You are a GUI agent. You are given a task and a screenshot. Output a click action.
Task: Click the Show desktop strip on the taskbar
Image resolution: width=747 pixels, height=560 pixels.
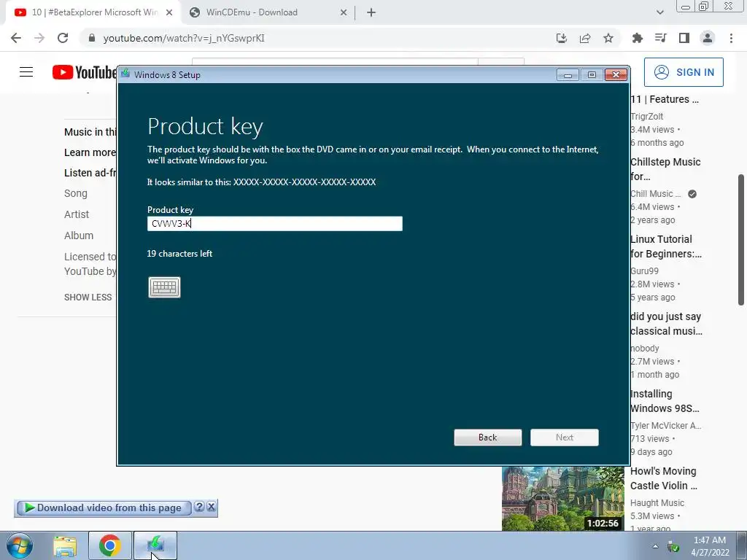[742, 545]
